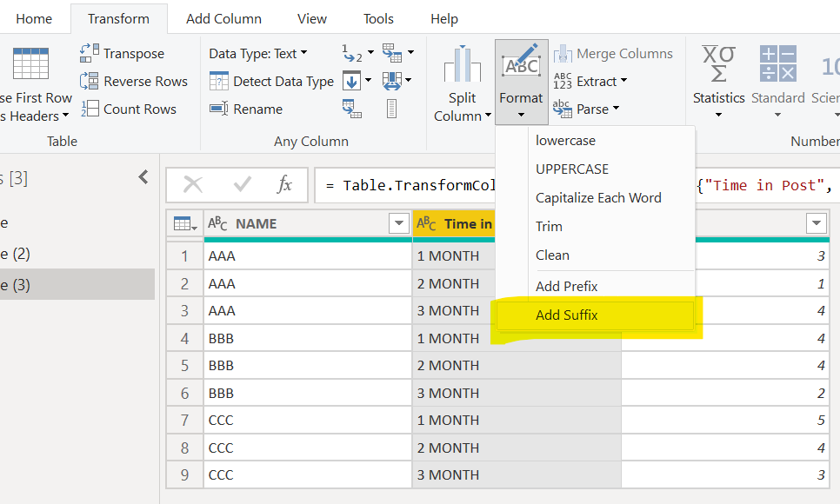Select the Time in column header
This screenshot has width=840, height=504.
[454, 223]
